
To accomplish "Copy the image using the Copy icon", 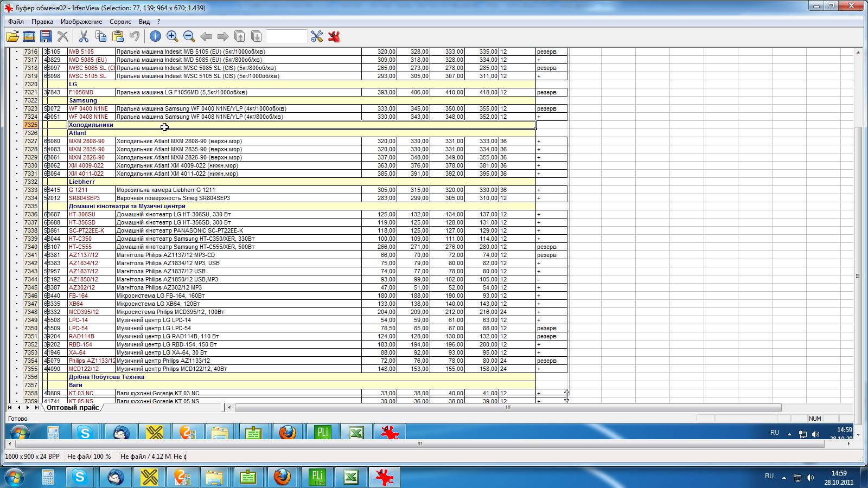I will click(101, 36).
